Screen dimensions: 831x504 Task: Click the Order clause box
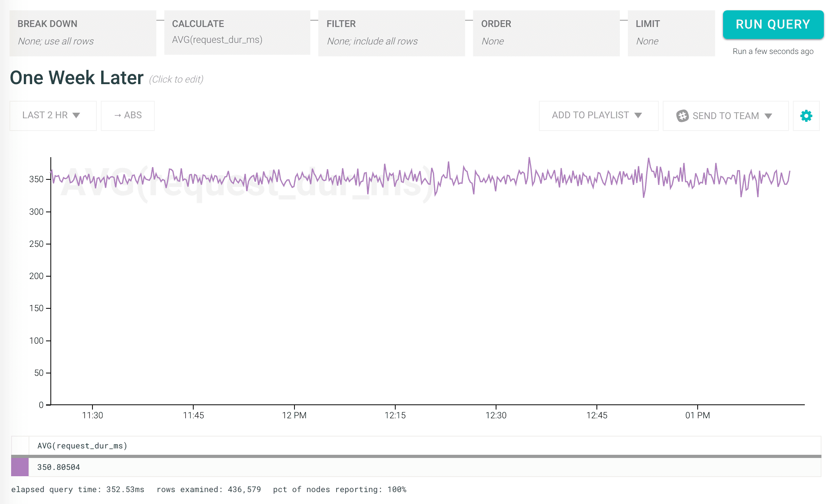[x=546, y=33]
